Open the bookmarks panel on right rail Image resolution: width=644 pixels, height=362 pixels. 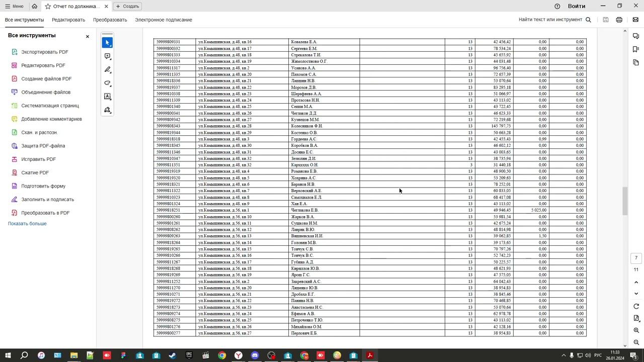coord(636,49)
